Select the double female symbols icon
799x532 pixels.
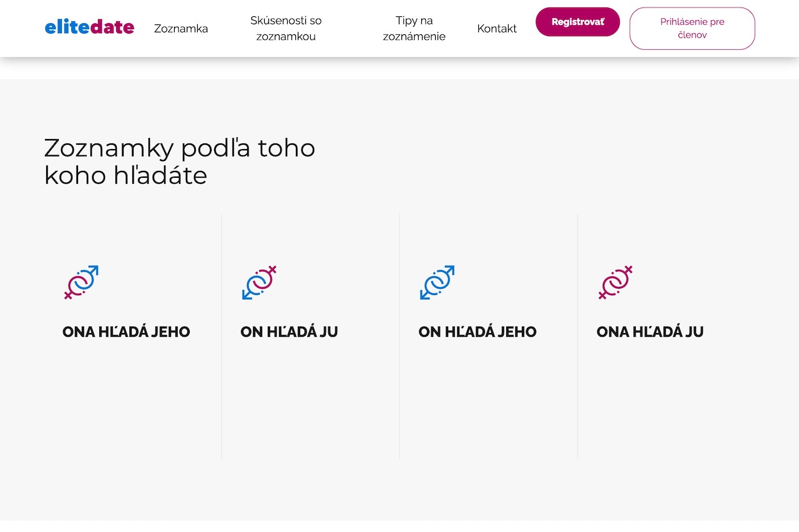point(615,283)
